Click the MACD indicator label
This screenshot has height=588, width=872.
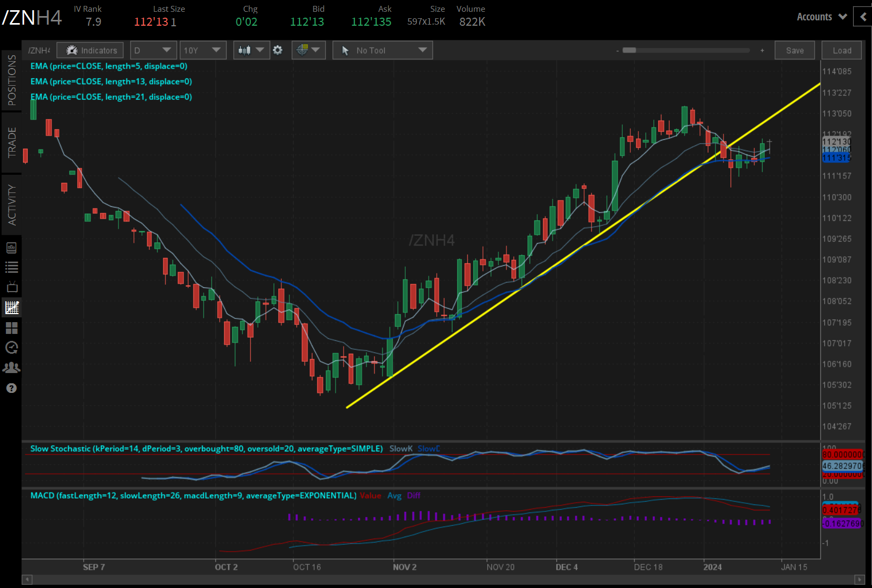193,495
